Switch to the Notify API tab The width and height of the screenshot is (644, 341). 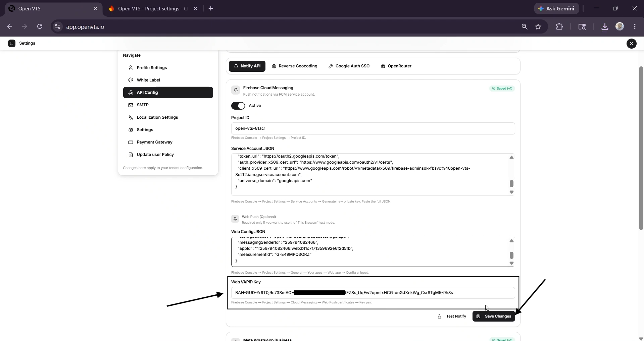247,66
